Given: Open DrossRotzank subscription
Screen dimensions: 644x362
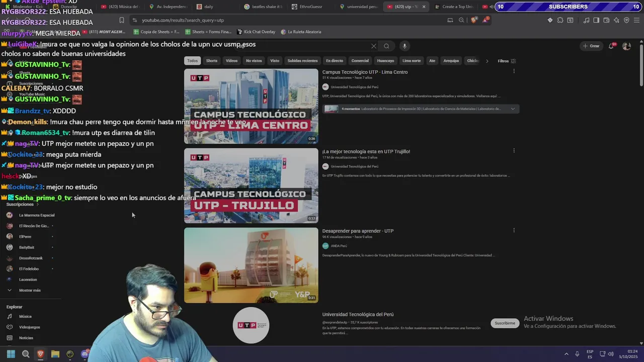Looking at the screenshot, I should 31,258.
